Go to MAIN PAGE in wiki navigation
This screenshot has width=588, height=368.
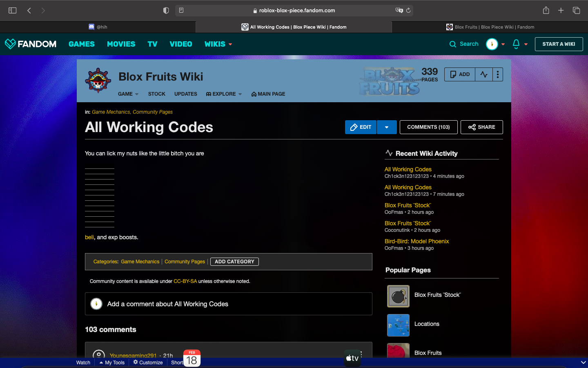[268, 94]
